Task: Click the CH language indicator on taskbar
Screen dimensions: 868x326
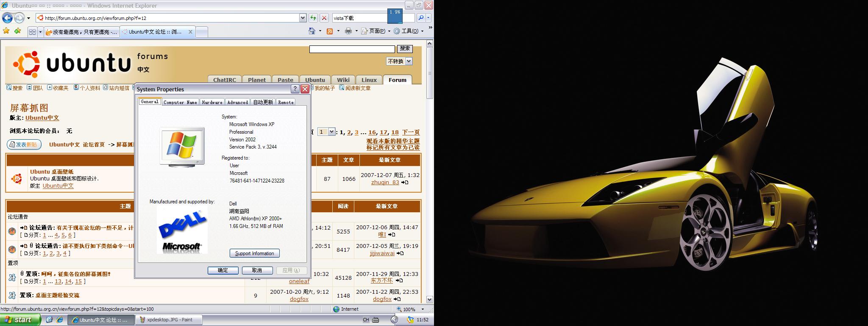Action: (x=366, y=320)
